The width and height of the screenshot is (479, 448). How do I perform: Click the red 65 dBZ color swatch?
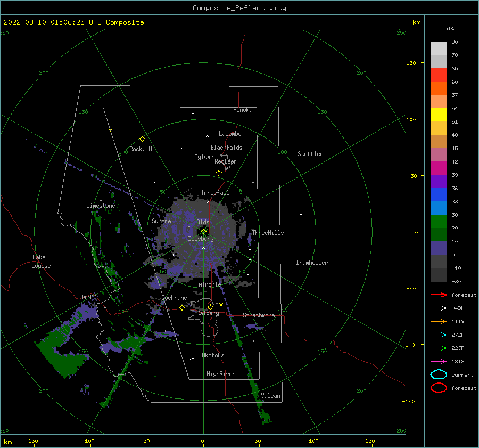tap(439, 75)
